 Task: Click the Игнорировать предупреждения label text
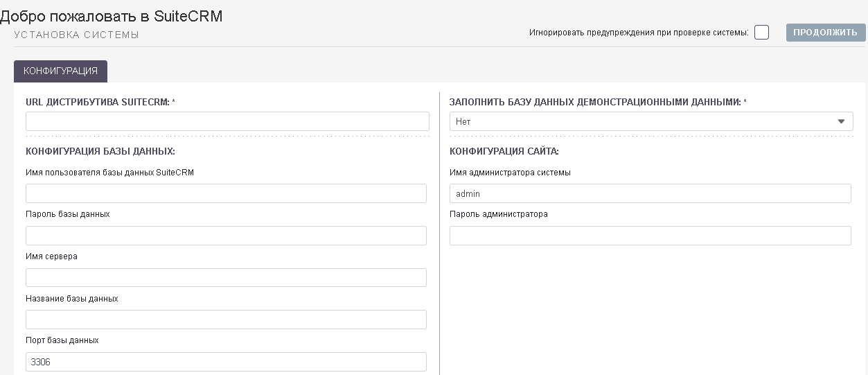[639, 33]
